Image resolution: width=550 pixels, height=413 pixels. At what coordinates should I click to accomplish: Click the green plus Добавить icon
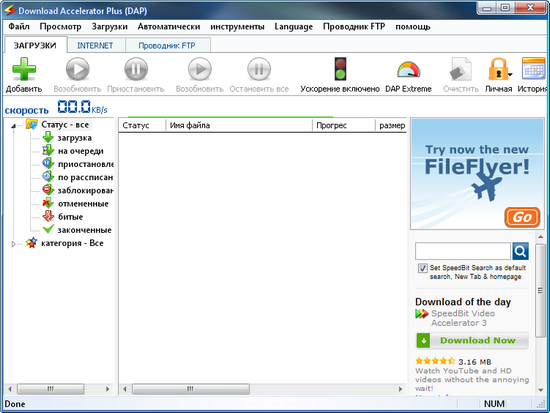[24, 69]
